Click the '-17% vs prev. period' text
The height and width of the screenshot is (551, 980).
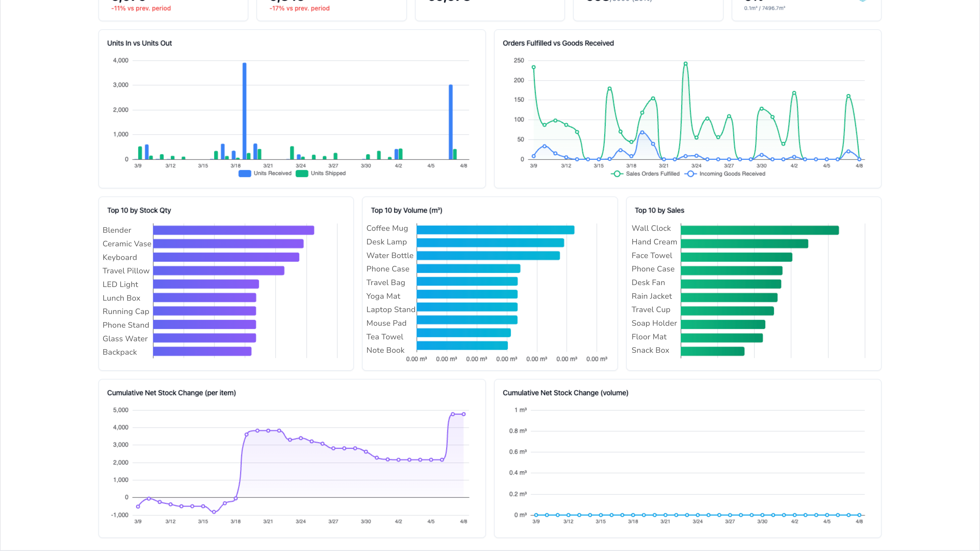point(299,8)
